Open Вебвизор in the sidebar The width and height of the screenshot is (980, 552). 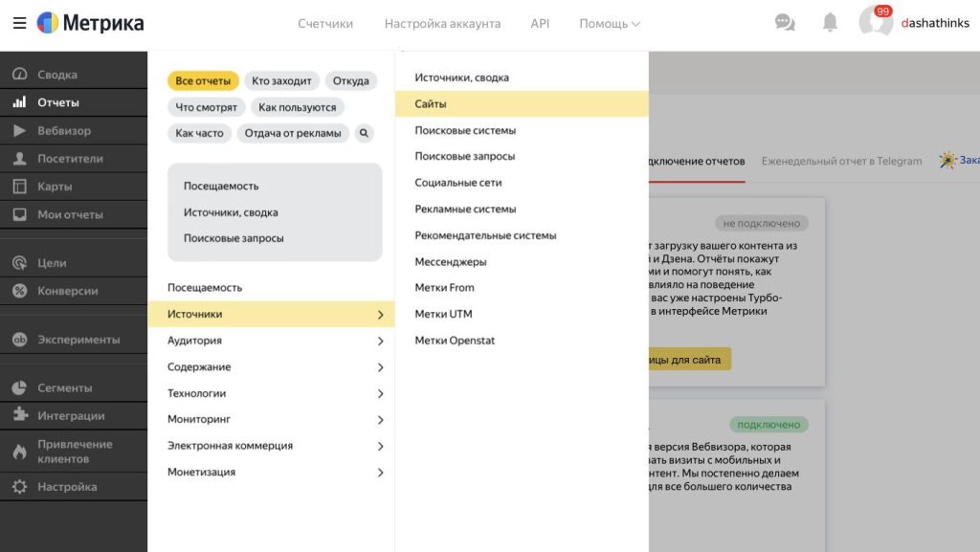pos(64,130)
